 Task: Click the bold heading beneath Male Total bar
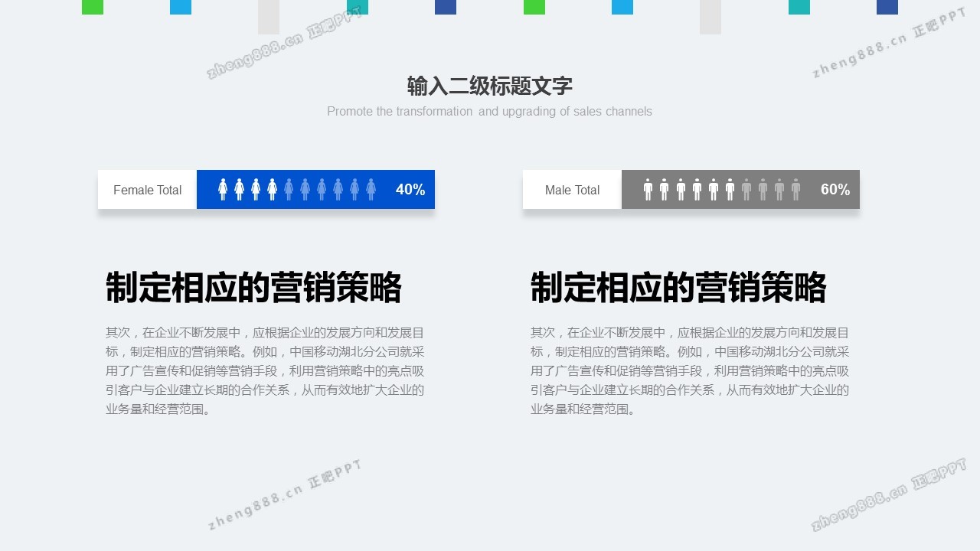click(678, 288)
